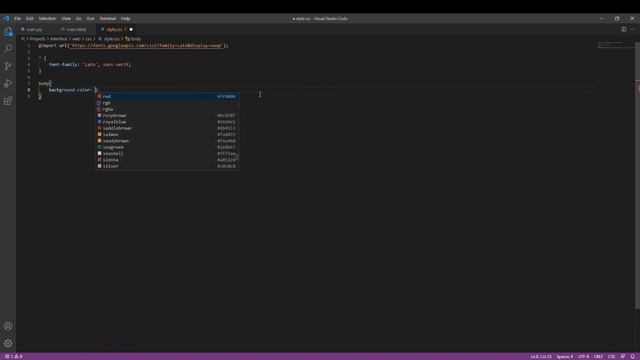Open the View menu
Screen dimensions: 640x360
pos(66,18)
